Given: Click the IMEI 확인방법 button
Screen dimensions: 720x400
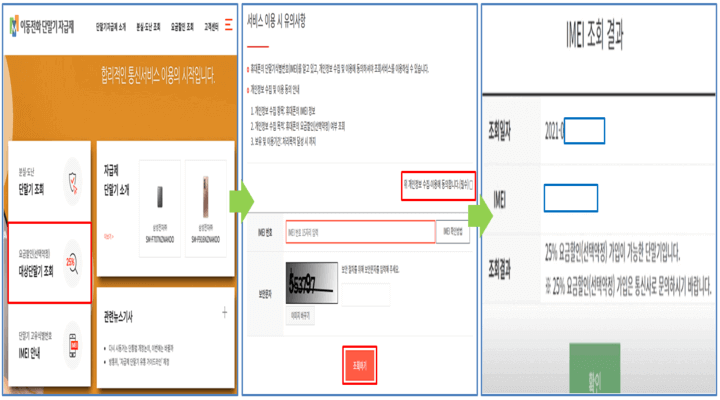Looking at the screenshot, I should click(x=453, y=232).
